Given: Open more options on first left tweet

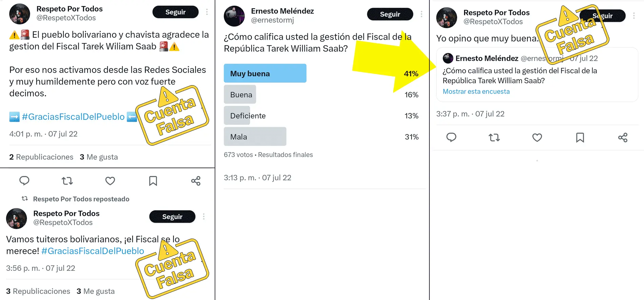Looking at the screenshot, I should click(207, 12).
